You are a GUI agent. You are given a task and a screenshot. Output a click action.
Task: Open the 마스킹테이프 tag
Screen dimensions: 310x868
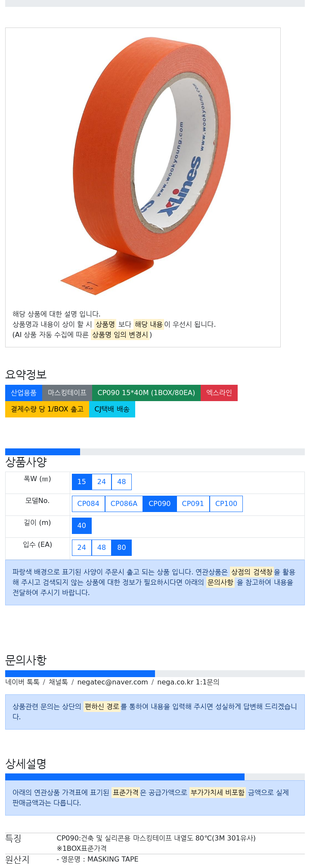click(x=67, y=393)
